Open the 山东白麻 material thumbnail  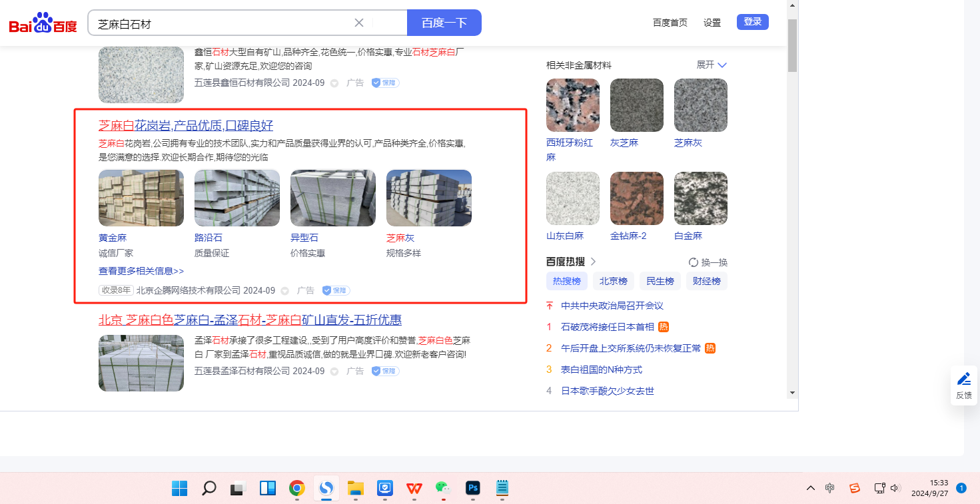(573, 198)
